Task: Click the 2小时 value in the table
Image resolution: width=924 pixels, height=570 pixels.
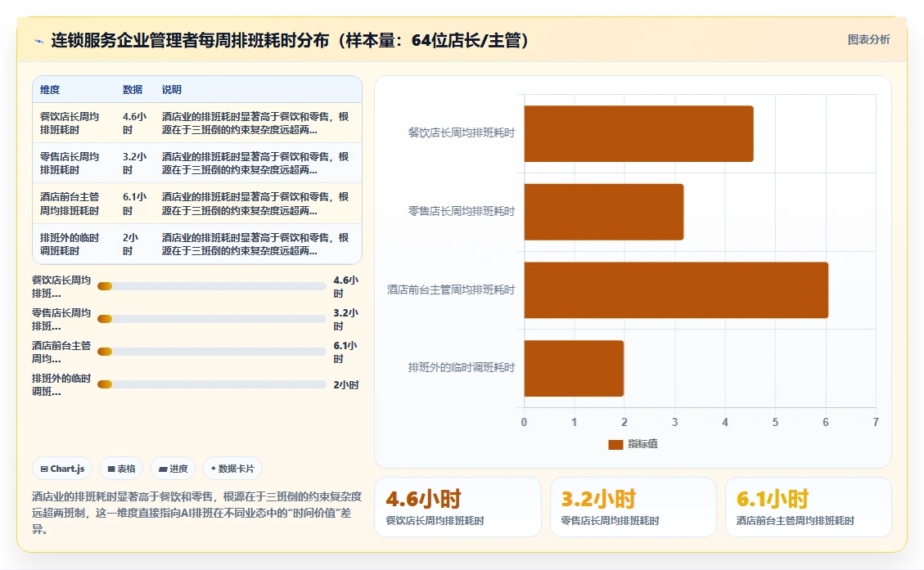Action: (x=130, y=245)
